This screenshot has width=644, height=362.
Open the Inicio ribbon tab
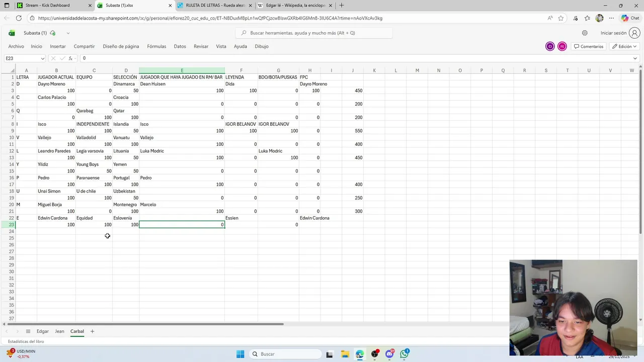36,46
